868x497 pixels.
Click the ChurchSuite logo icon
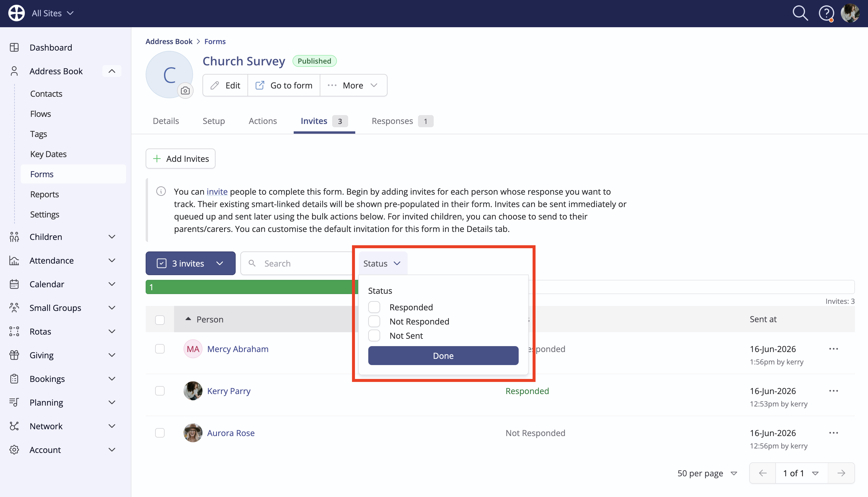tap(16, 13)
